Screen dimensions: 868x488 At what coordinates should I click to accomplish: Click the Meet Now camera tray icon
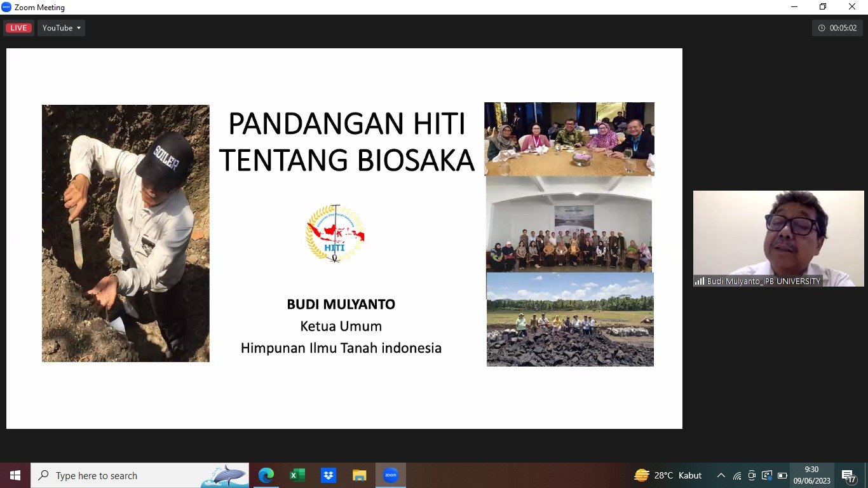(x=752, y=475)
